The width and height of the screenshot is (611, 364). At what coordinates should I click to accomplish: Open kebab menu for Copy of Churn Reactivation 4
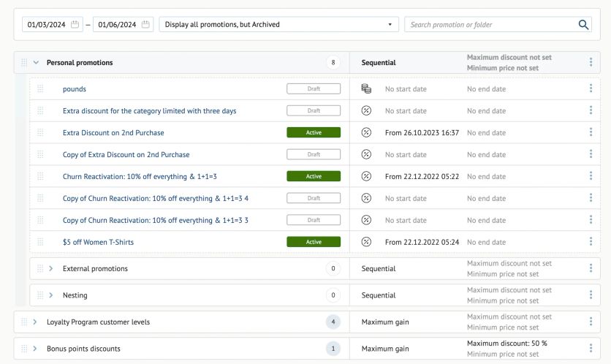point(591,197)
